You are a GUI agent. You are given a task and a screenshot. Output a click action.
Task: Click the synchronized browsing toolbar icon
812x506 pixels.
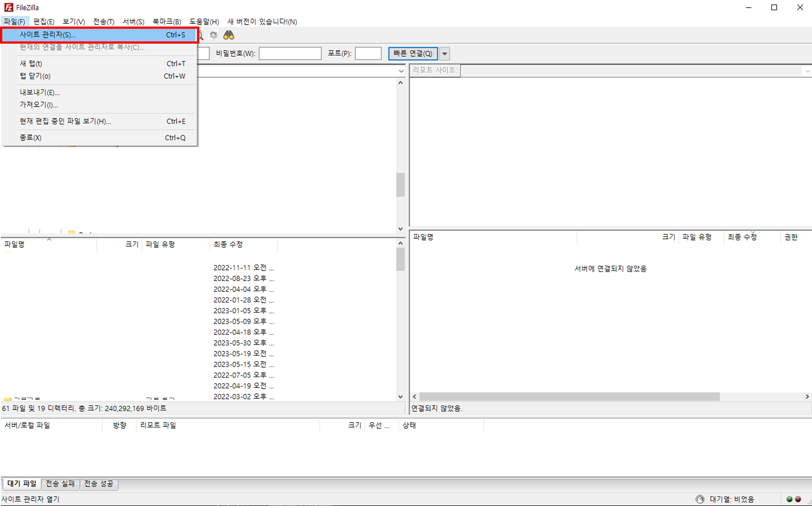(214, 35)
